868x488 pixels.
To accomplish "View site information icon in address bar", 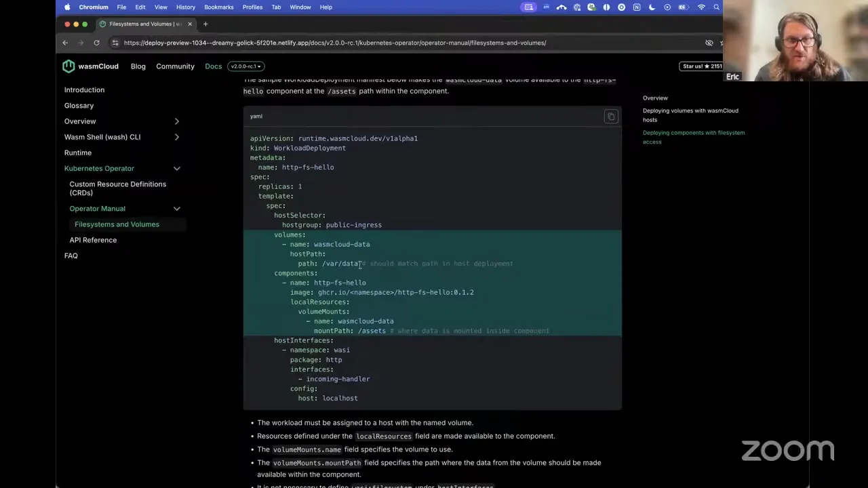I will (x=115, y=43).
